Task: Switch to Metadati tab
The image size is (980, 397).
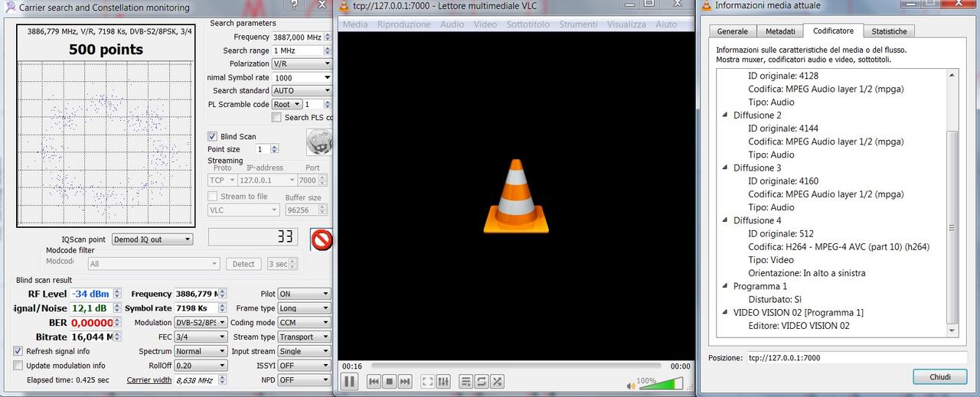Action: coord(780,31)
